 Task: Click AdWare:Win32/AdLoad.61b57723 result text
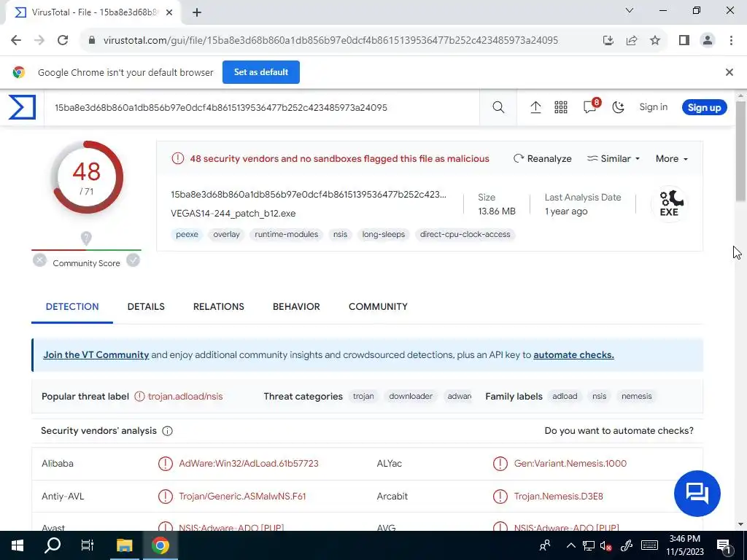(x=249, y=463)
